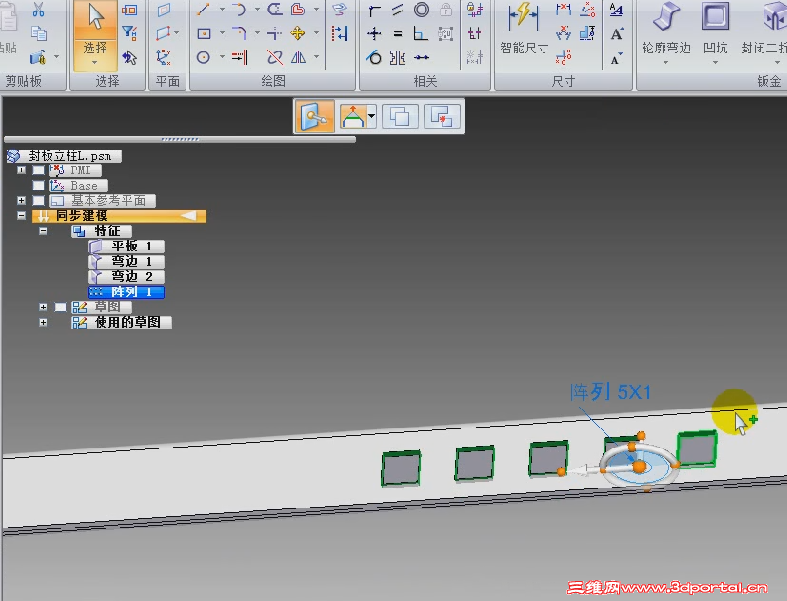The height and width of the screenshot is (601, 787).
Task: Apply the Tangent relationship icon
Action: point(373,57)
